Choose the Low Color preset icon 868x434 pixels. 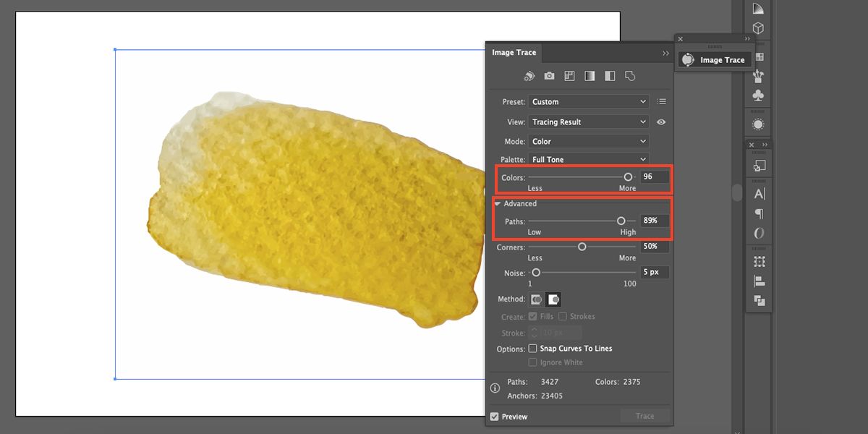(x=569, y=76)
